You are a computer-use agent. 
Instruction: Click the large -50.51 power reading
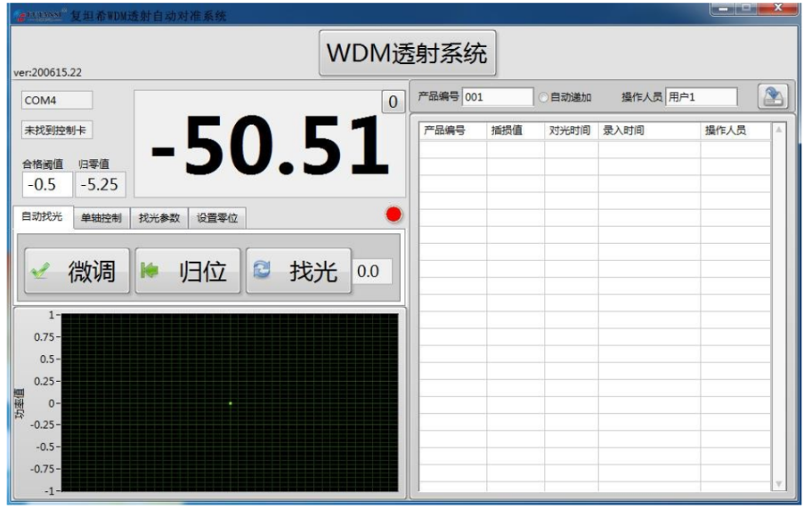click(271, 145)
